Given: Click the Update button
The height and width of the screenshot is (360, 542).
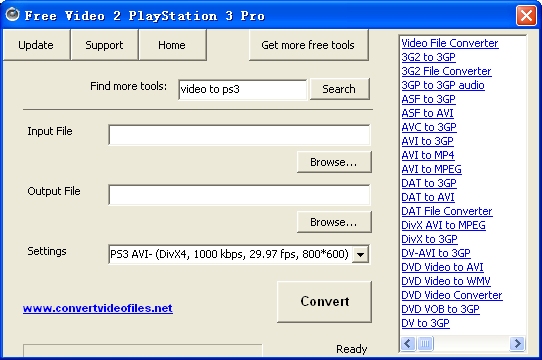Looking at the screenshot, I should tap(36, 45).
